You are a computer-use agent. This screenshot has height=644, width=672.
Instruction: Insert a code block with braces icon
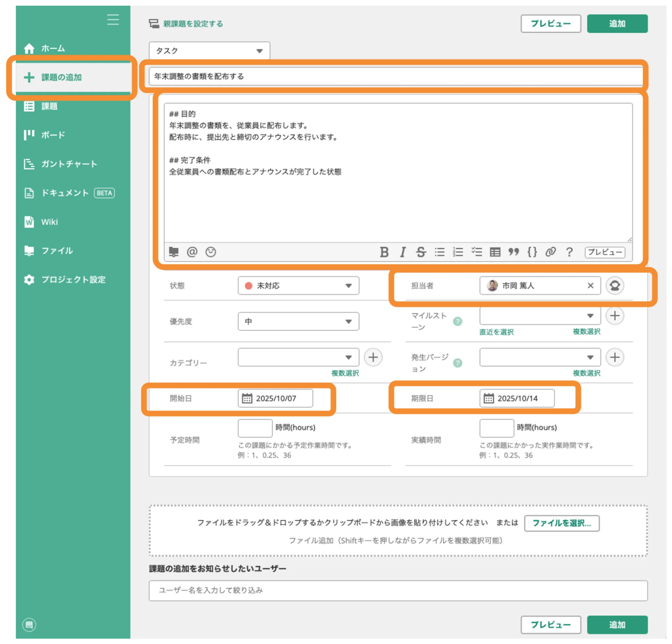pos(532,252)
